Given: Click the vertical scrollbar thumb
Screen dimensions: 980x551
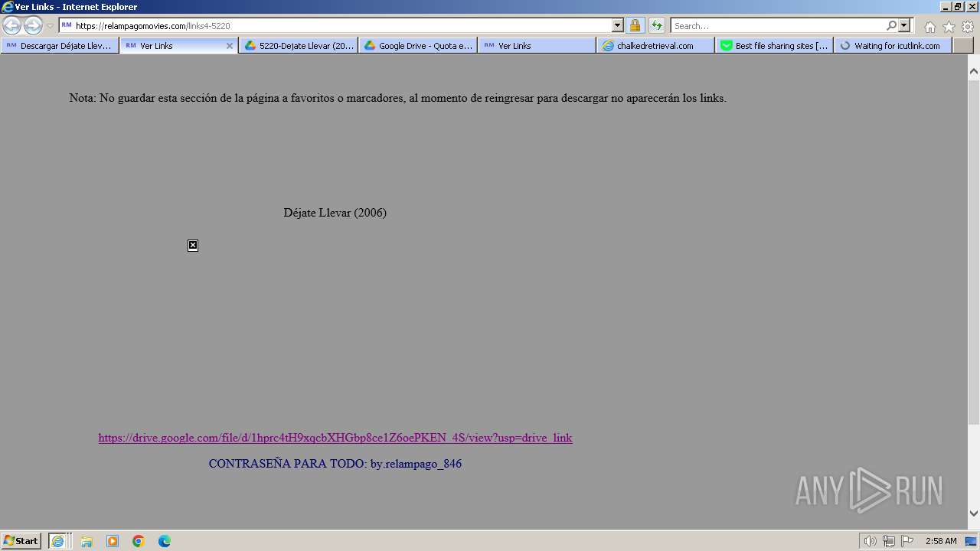Looking at the screenshot, I should coord(974,252).
